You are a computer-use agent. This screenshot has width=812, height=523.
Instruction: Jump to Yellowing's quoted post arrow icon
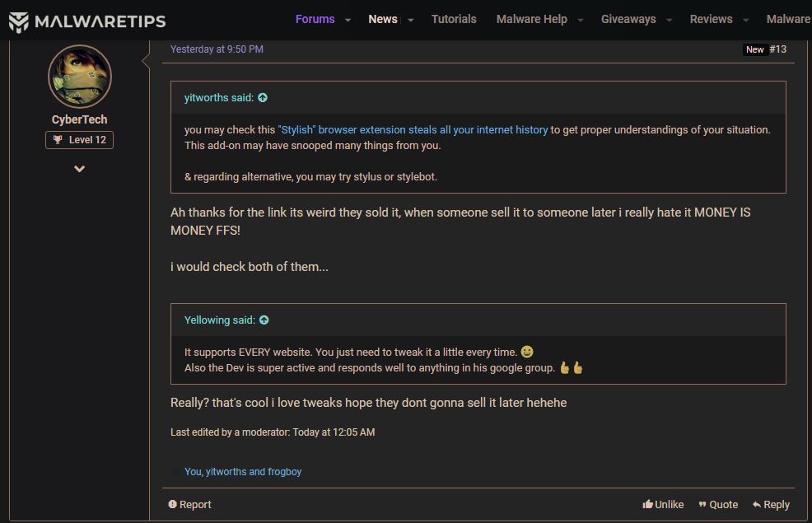pyautogui.click(x=264, y=320)
